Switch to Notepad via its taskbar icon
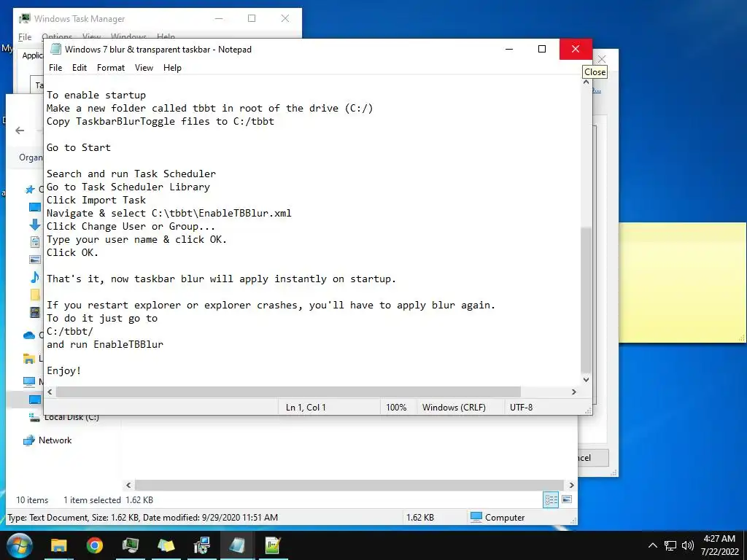 point(237,545)
